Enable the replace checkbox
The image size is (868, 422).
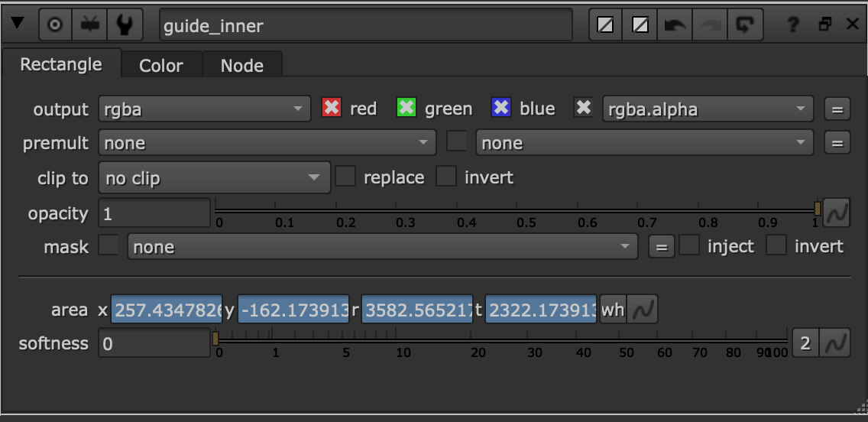click(x=346, y=177)
